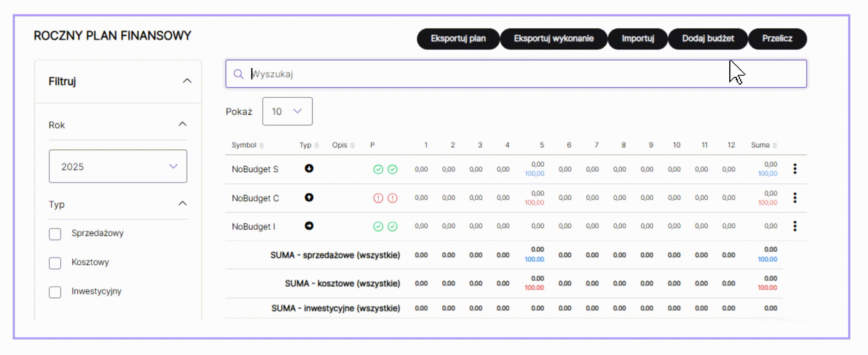Click first orange warning in NoBudget C row
The height and width of the screenshot is (355, 868).
pyautogui.click(x=378, y=198)
